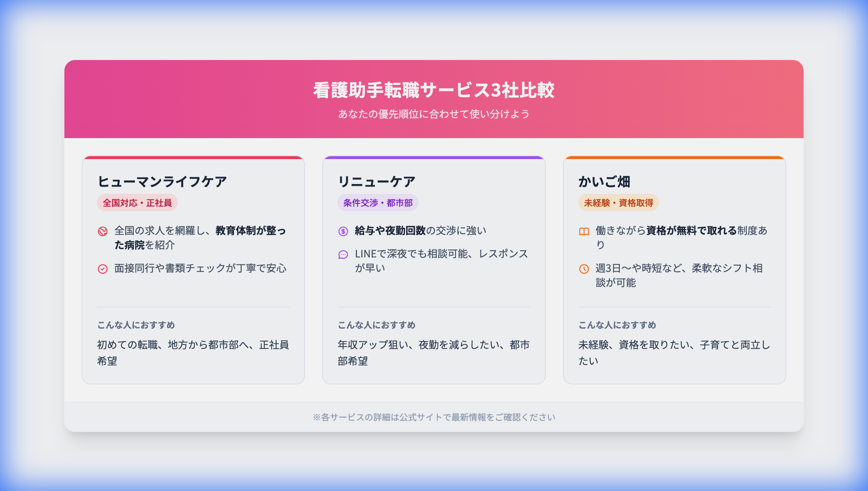This screenshot has height=491, width=868.
Task: Click the text 初めての転職、地方から都市部へ、正社員希望
Action: coord(193,353)
